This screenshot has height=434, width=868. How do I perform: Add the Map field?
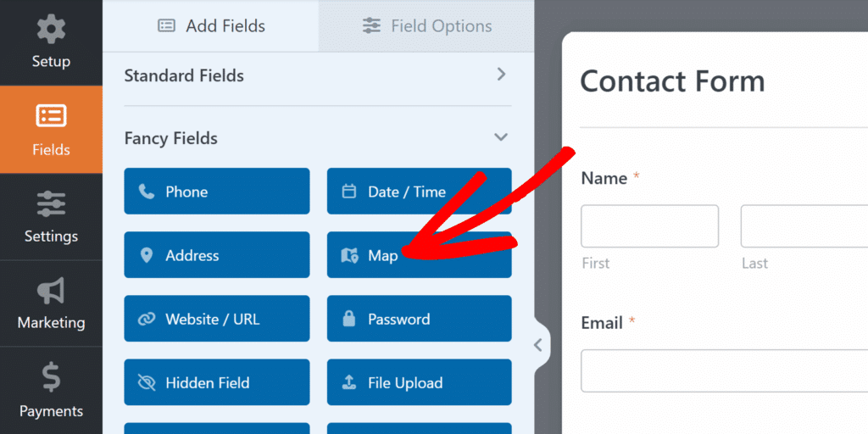point(419,255)
